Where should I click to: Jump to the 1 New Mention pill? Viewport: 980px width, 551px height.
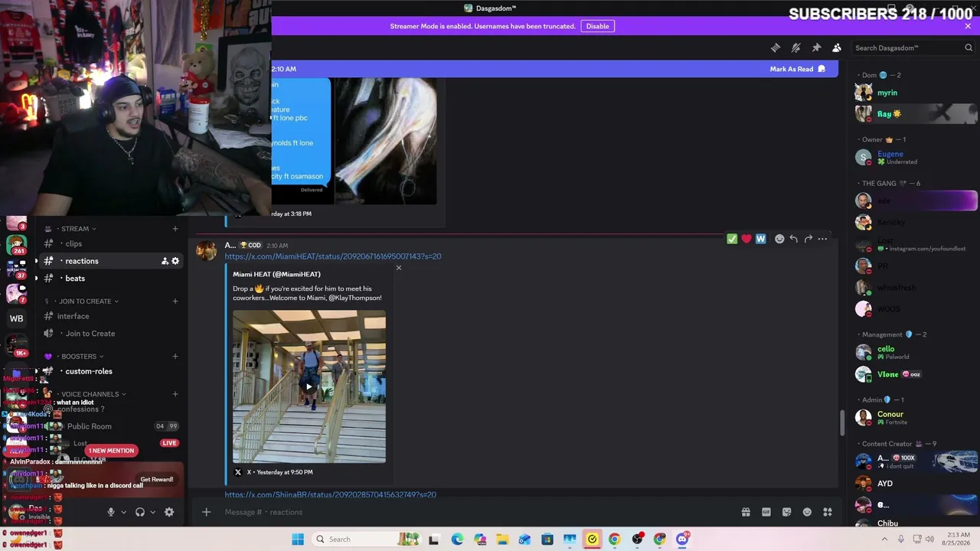111,451
